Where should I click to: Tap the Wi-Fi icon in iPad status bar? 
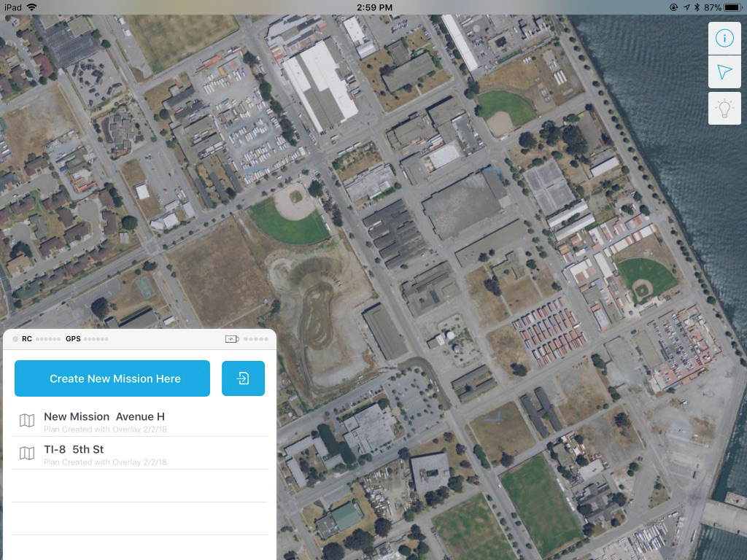(32, 7)
